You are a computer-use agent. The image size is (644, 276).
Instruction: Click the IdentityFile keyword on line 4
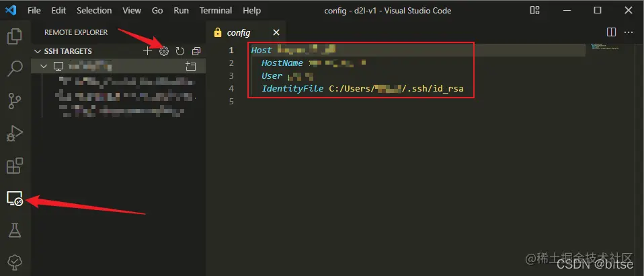(292, 88)
